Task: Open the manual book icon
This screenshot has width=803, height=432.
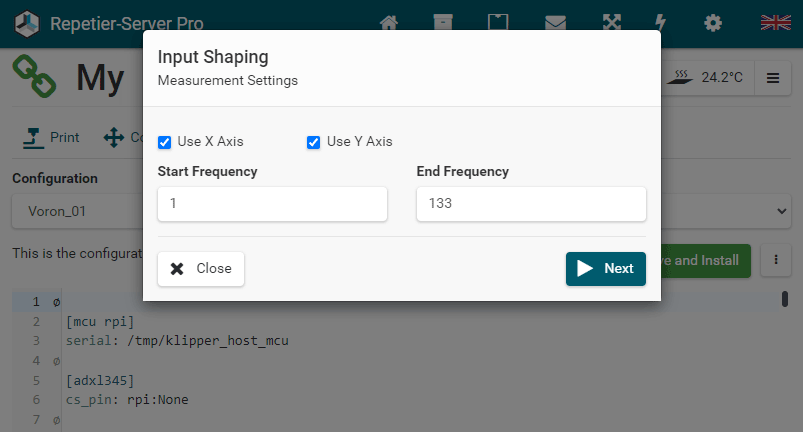Action: click(x=497, y=22)
